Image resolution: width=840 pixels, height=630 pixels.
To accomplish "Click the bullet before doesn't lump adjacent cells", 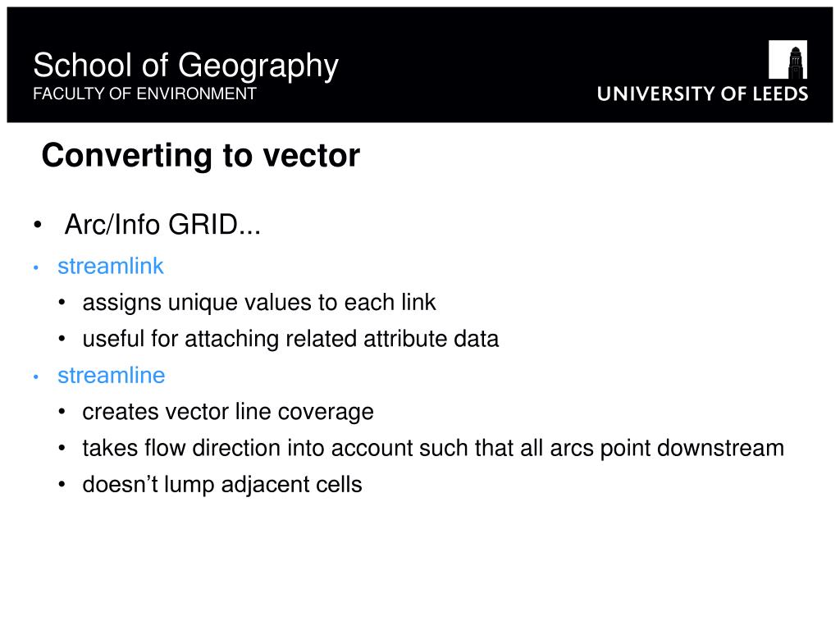I will (x=62, y=484).
